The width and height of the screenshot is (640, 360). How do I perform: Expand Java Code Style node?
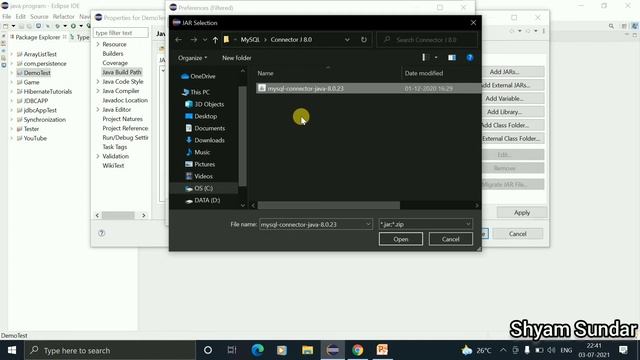[x=98, y=82]
